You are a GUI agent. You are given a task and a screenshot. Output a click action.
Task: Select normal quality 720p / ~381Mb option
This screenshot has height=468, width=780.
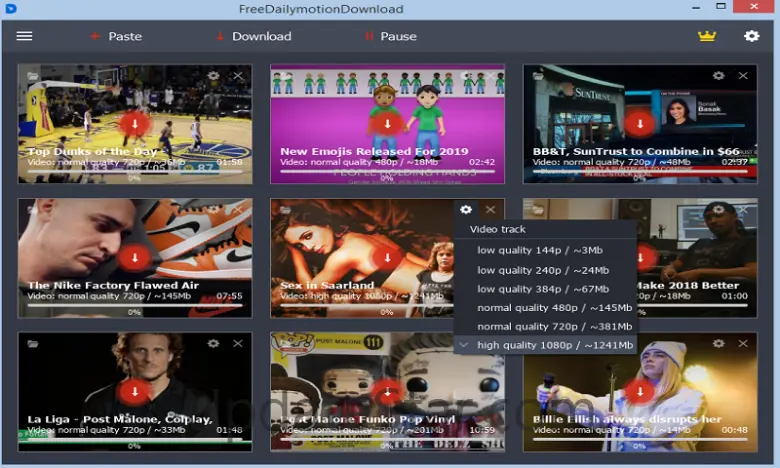554,326
